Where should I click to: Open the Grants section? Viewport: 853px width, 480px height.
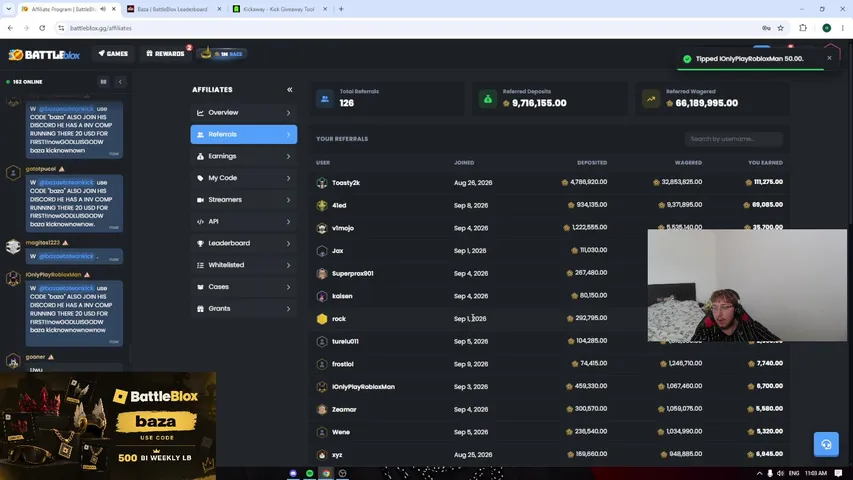pyautogui.click(x=244, y=309)
